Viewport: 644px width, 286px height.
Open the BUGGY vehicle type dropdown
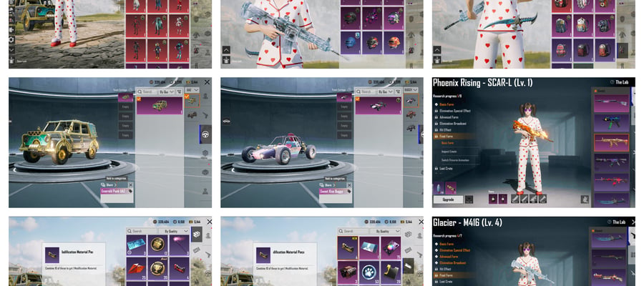click(411, 90)
